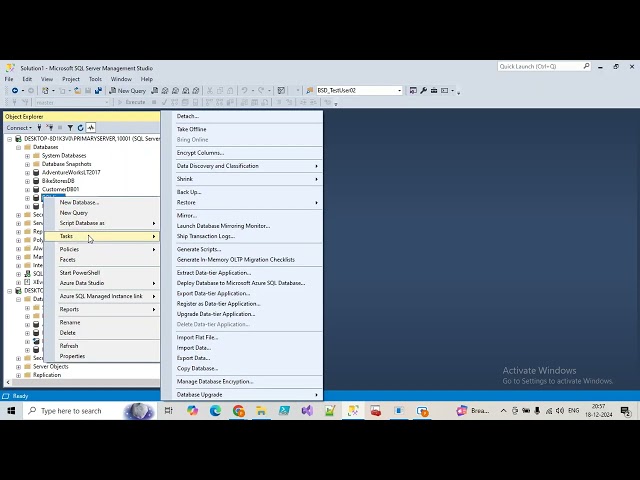Screen dimensions: 640x480
Task: Expand the CustomerDB01 database node
Action: (27, 189)
